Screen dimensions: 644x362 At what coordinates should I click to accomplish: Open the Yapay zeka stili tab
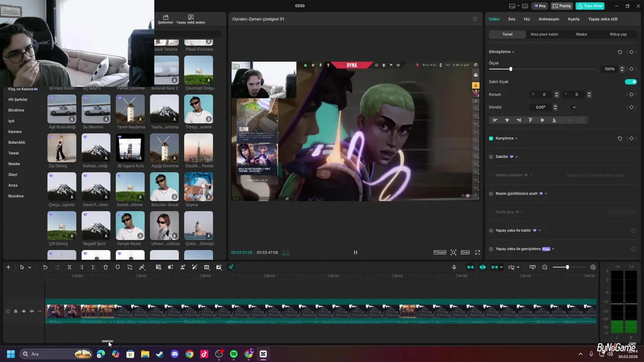pos(603,19)
